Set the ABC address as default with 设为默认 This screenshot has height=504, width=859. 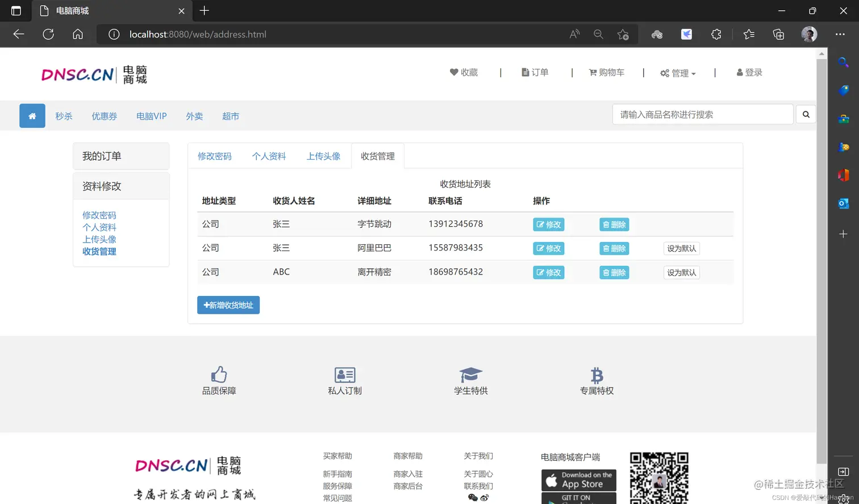point(681,272)
